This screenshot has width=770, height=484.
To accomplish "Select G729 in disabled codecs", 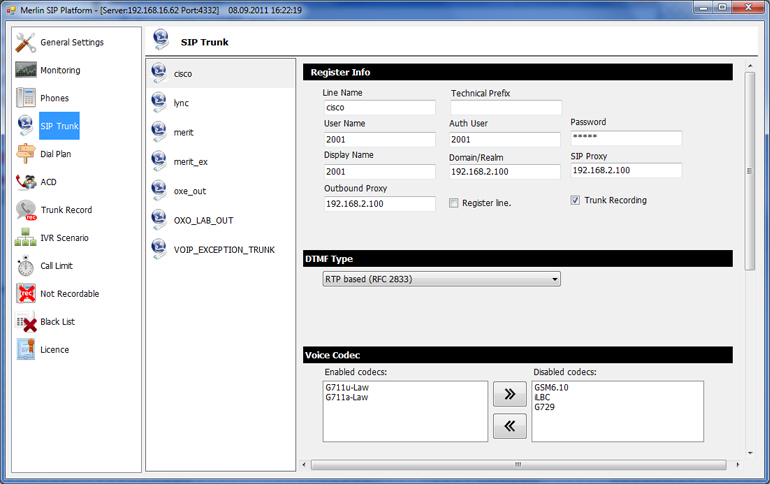I will pos(544,407).
